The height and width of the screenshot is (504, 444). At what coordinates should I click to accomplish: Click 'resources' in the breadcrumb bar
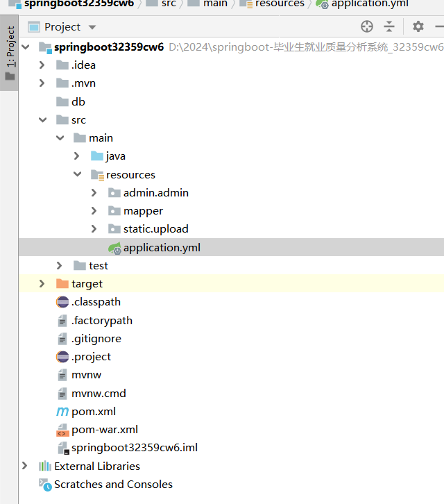pyautogui.click(x=279, y=3)
